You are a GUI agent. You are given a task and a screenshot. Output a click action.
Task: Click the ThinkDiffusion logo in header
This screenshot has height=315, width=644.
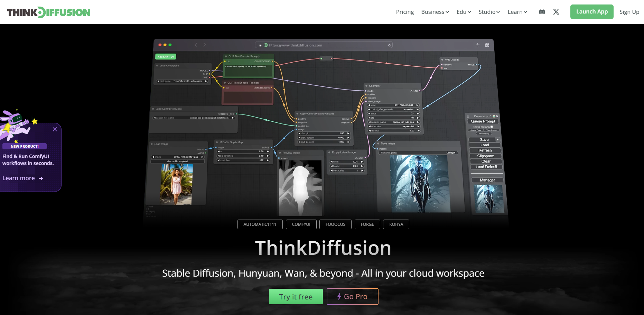(49, 12)
